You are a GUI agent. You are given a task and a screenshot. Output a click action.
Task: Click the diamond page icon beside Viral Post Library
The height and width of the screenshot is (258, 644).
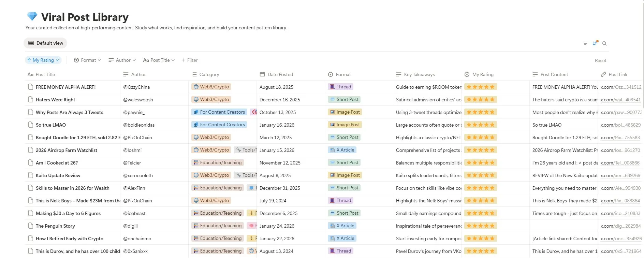32,16
